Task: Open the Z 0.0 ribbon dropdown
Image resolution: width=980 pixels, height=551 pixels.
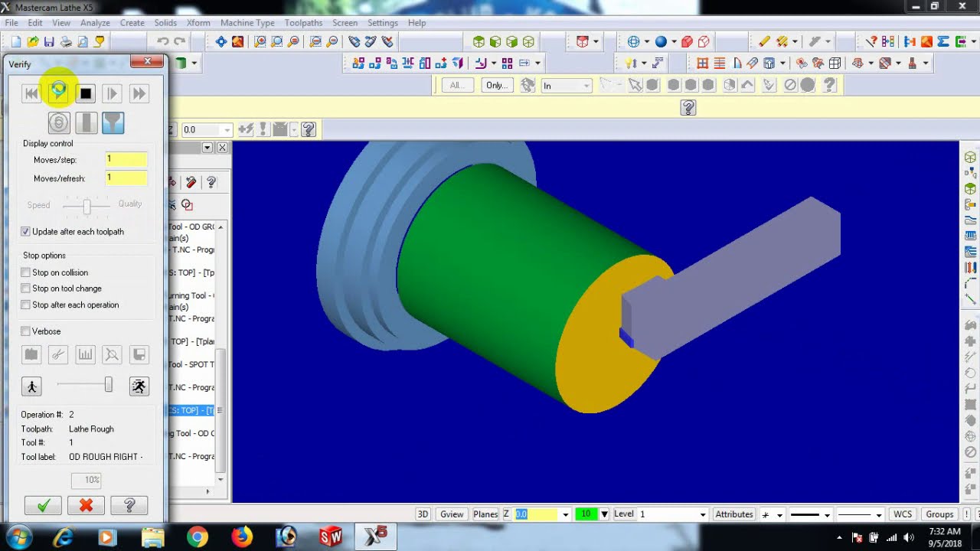Action: (x=227, y=130)
